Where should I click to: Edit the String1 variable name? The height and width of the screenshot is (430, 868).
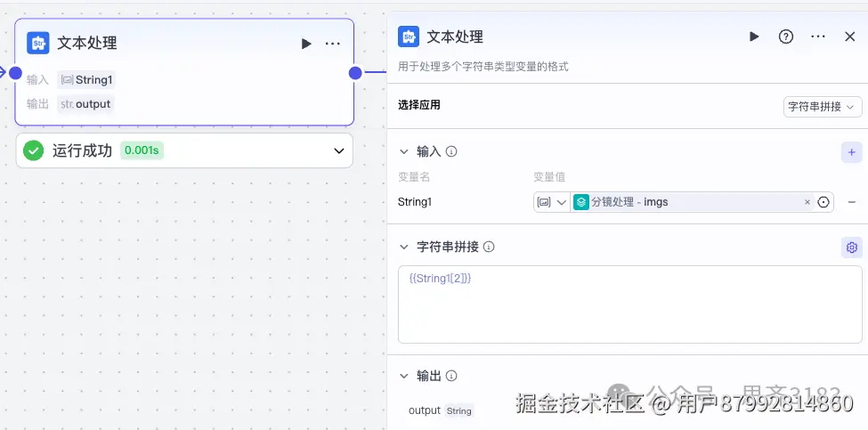coord(415,202)
